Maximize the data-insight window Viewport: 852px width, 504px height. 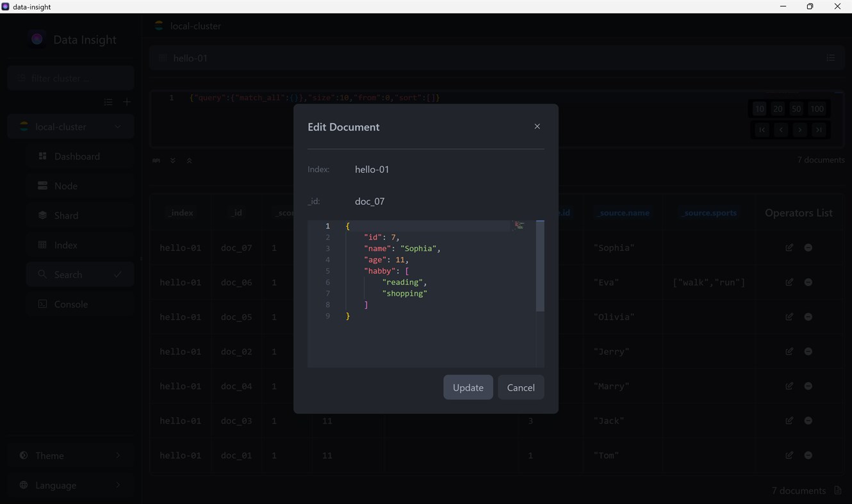pos(810,6)
